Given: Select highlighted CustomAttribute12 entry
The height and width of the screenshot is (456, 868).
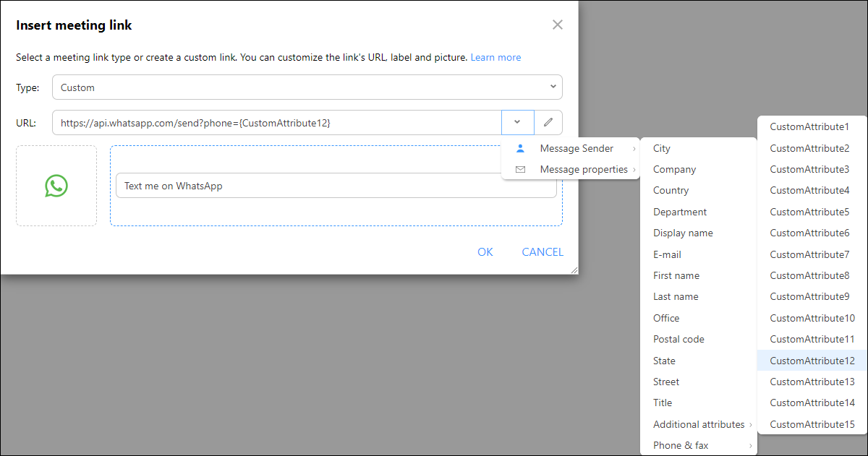Looking at the screenshot, I should pyautogui.click(x=812, y=361).
